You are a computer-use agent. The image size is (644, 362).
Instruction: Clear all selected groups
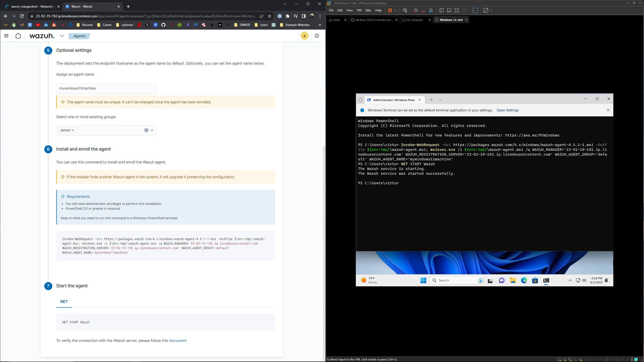click(x=146, y=130)
